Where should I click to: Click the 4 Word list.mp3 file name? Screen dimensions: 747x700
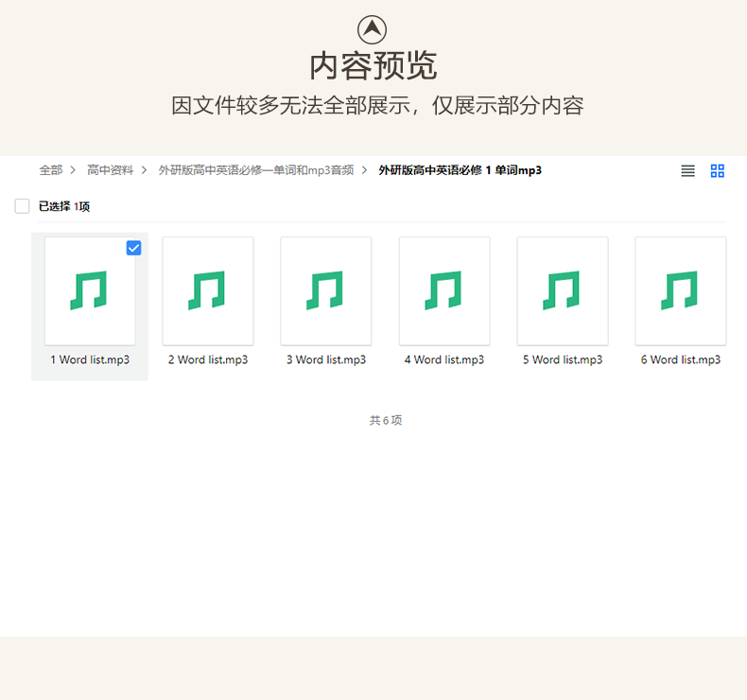tap(444, 359)
